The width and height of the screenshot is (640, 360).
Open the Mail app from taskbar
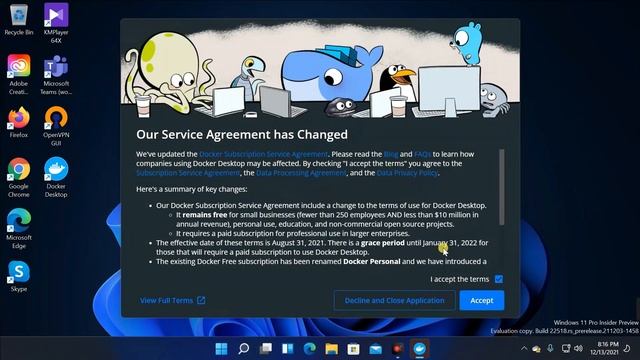tap(376, 349)
